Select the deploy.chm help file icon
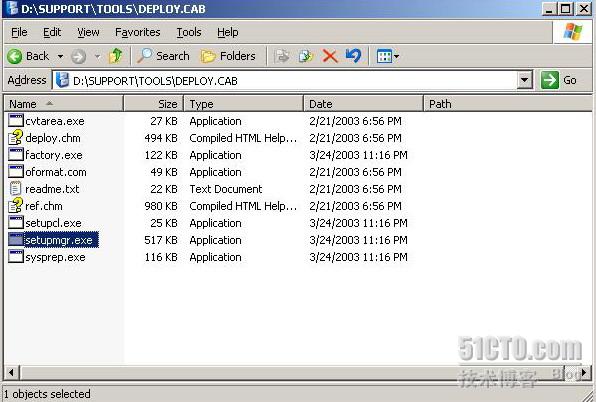 tap(16, 138)
